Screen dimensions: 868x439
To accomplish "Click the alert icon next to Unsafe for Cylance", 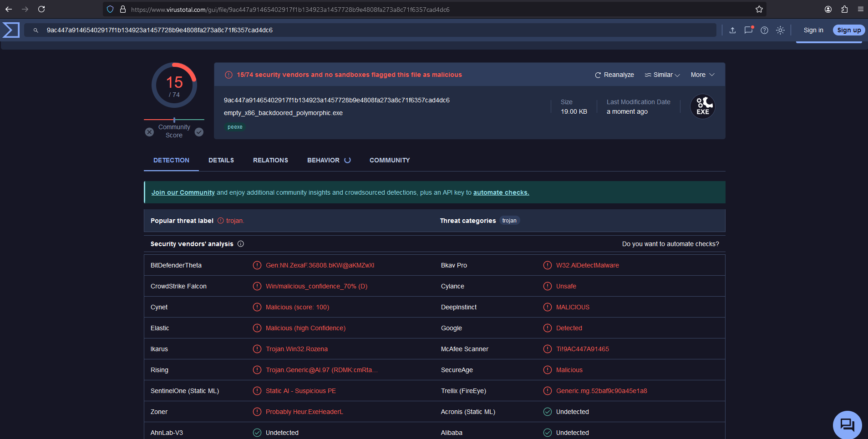I will point(548,286).
